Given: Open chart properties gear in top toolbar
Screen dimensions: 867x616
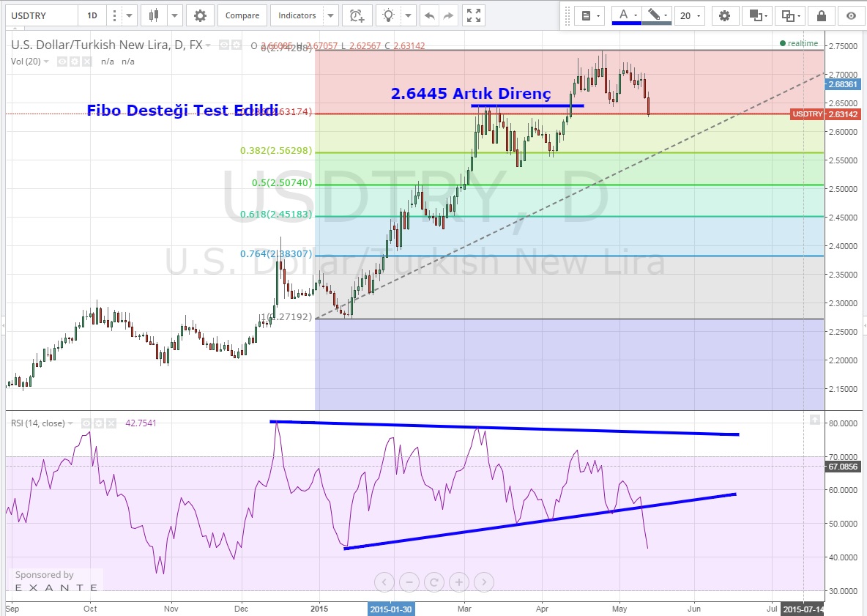Looking at the screenshot, I should (x=200, y=15).
